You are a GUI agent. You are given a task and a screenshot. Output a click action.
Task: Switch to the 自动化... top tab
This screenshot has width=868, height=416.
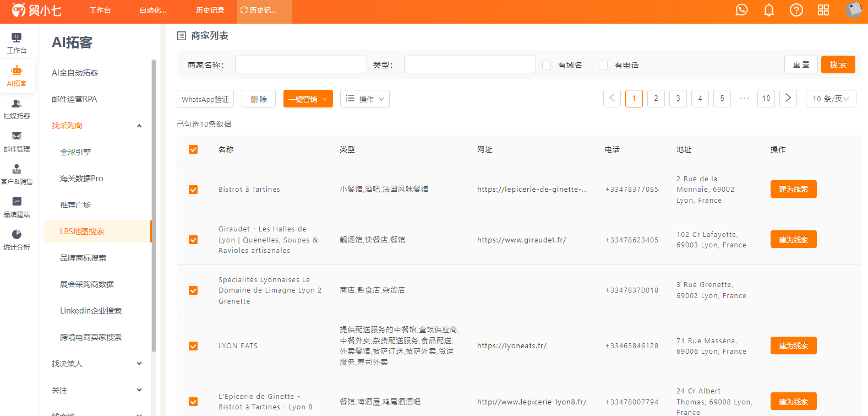[x=153, y=10]
